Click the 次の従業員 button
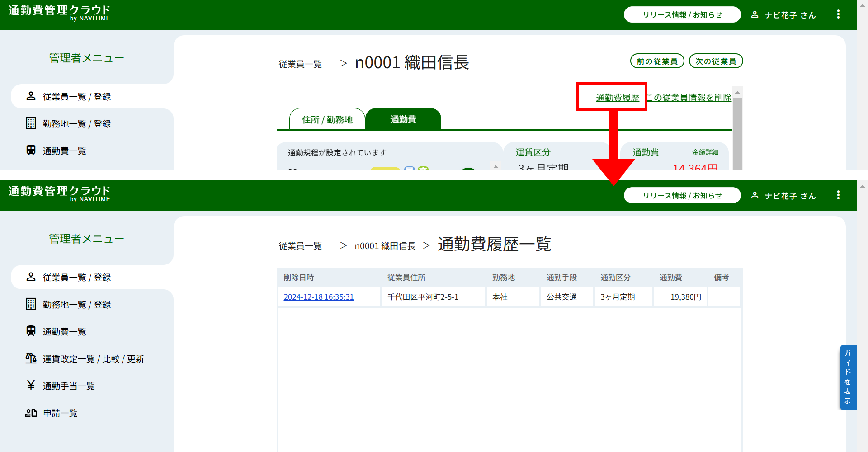Viewport: 868px width, 452px height. pos(716,61)
